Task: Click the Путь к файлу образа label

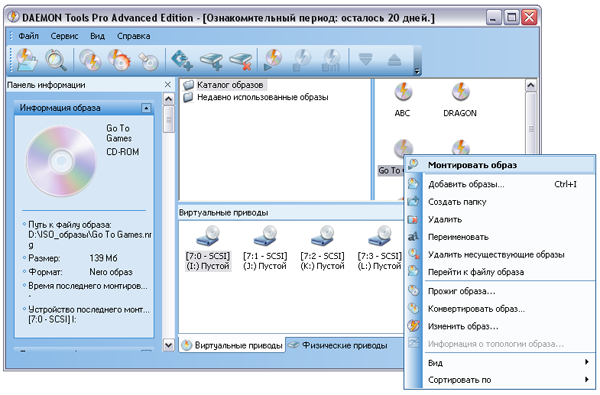Action: pyautogui.click(x=70, y=225)
